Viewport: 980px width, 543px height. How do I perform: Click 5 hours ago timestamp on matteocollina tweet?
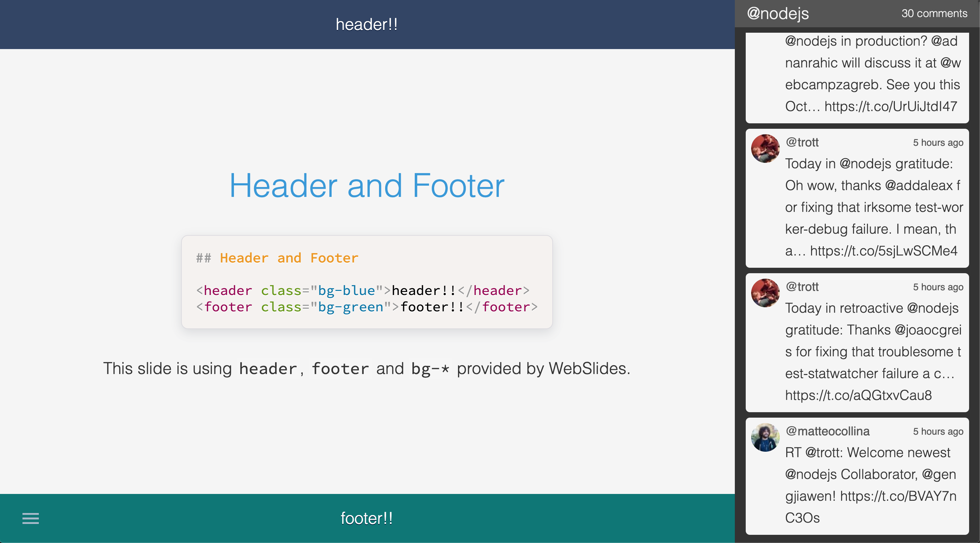pyautogui.click(x=938, y=432)
